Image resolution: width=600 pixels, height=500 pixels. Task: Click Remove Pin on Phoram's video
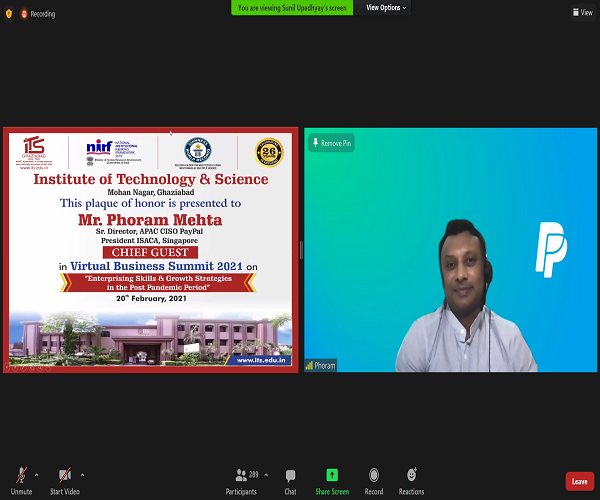[x=332, y=143]
